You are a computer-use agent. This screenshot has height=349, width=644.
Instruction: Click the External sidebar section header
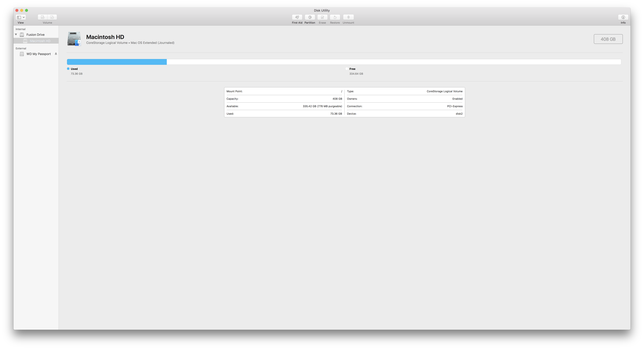point(21,48)
